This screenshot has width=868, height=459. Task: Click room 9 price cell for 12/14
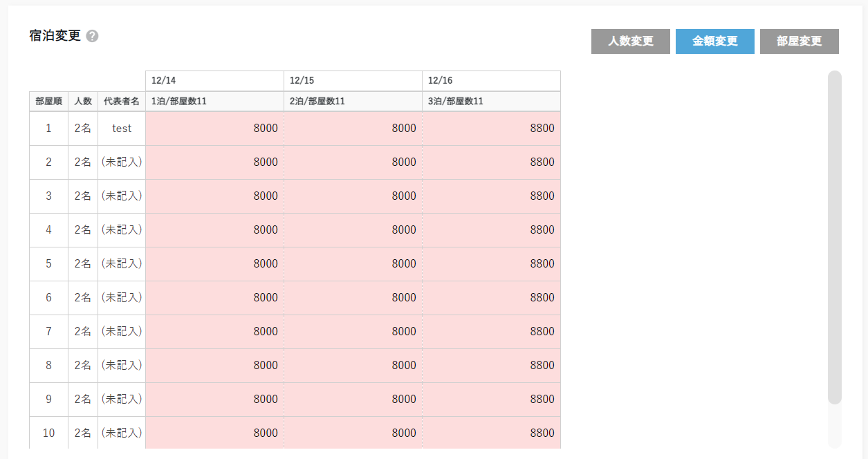point(214,400)
